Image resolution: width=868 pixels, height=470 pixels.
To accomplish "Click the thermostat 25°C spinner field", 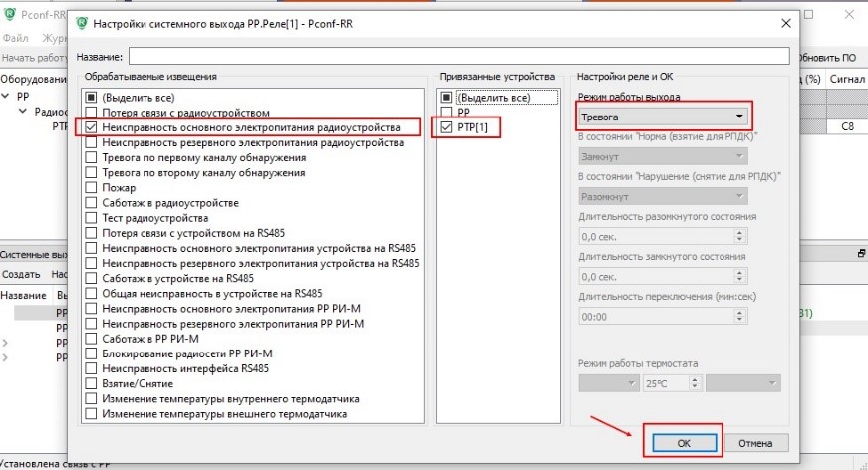I will coord(670,383).
